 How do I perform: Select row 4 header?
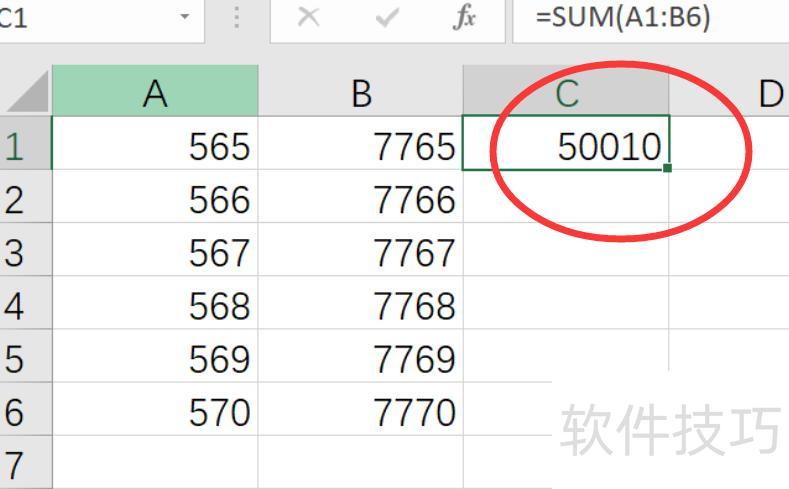tap(26, 303)
